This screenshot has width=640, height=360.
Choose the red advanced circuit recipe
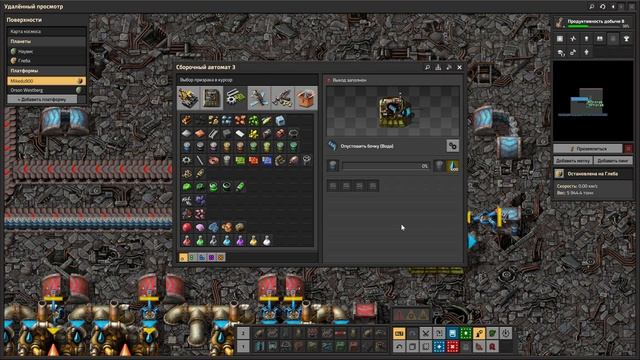(x=253, y=160)
